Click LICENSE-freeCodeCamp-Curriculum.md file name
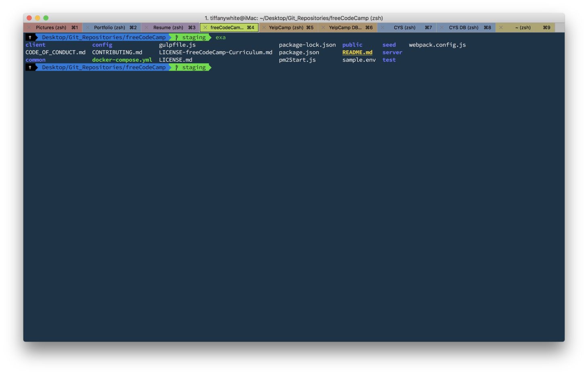This screenshot has width=588, height=375. 216,52
